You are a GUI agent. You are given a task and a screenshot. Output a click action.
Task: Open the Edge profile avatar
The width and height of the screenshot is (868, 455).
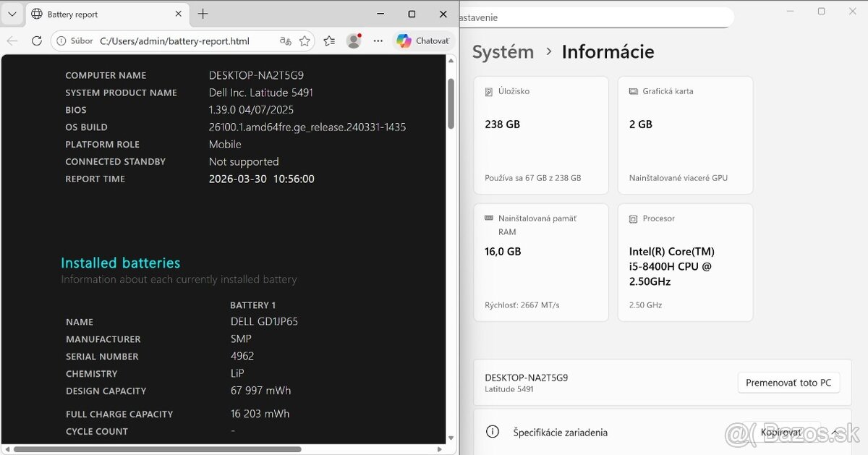click(354, 41)
